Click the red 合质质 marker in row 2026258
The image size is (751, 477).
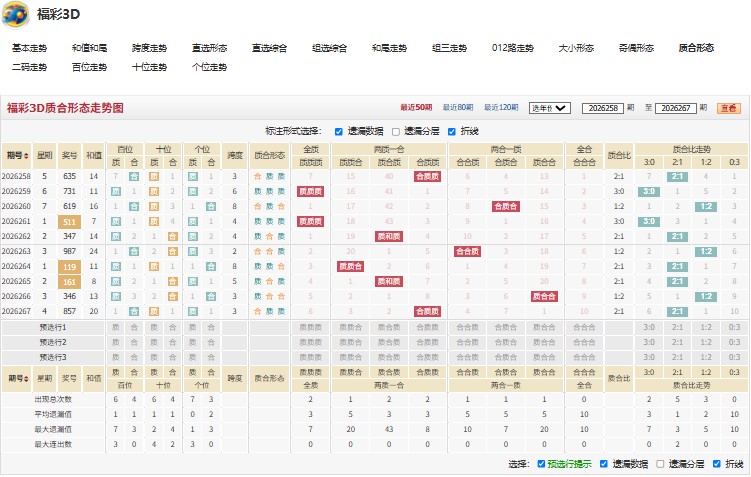(x=427, y=176)
